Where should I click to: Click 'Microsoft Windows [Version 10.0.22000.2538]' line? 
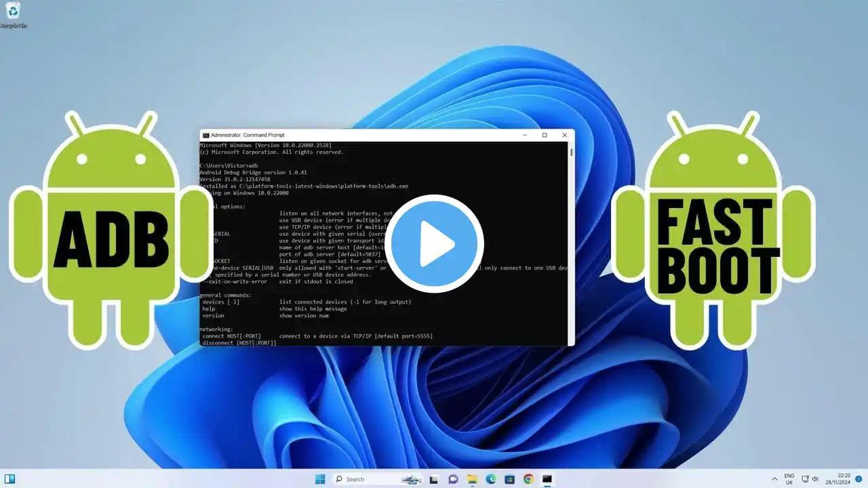[264, 146]
